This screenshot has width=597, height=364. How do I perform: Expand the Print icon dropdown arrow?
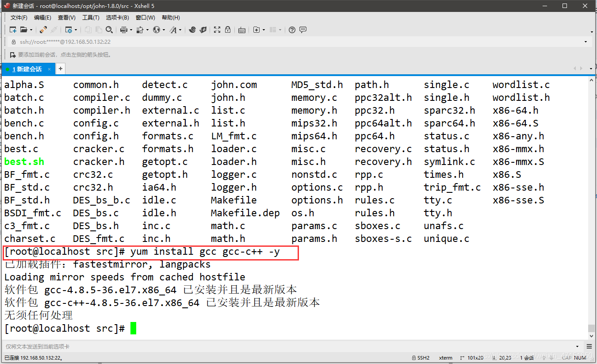pos(131,30)
